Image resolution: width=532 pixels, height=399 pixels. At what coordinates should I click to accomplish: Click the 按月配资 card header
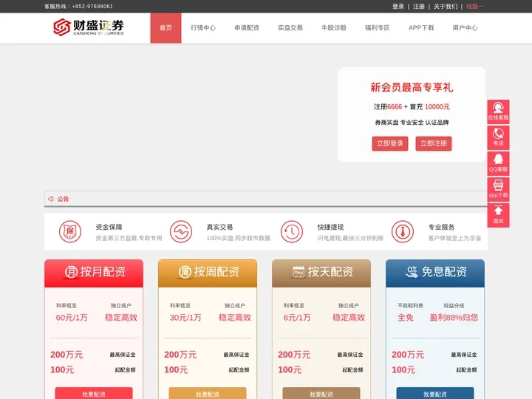[x=94, y=273]
